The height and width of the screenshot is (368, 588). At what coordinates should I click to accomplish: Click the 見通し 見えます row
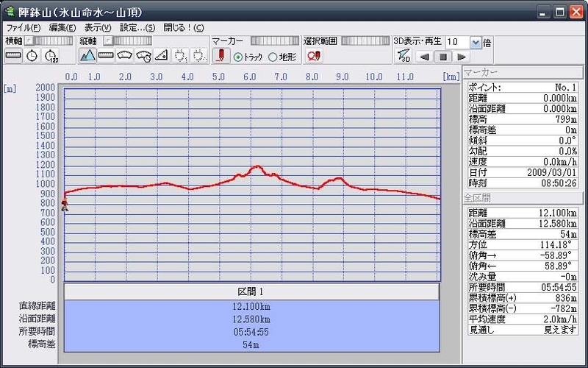[523, 330]
